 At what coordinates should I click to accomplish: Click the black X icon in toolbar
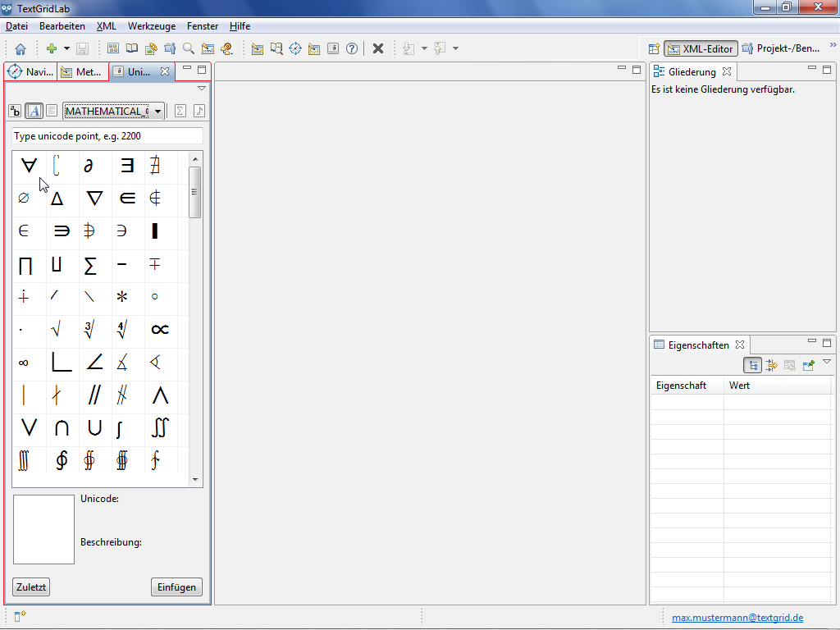point(378,48)
